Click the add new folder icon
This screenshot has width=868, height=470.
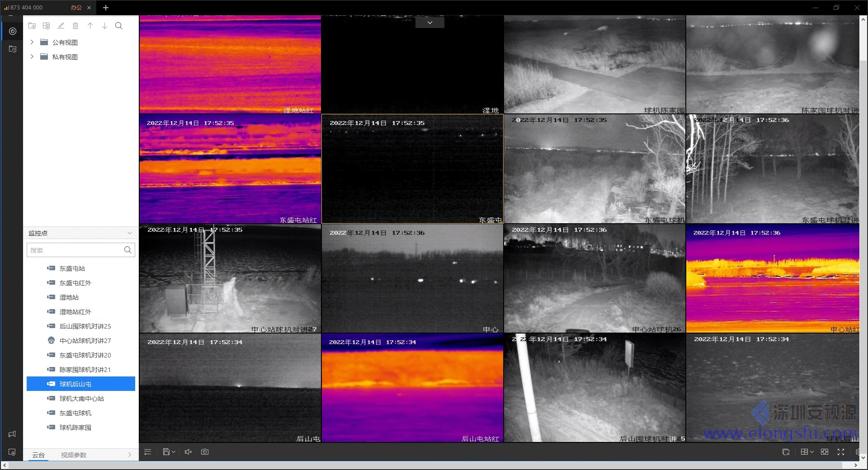(x=32, y=26)
